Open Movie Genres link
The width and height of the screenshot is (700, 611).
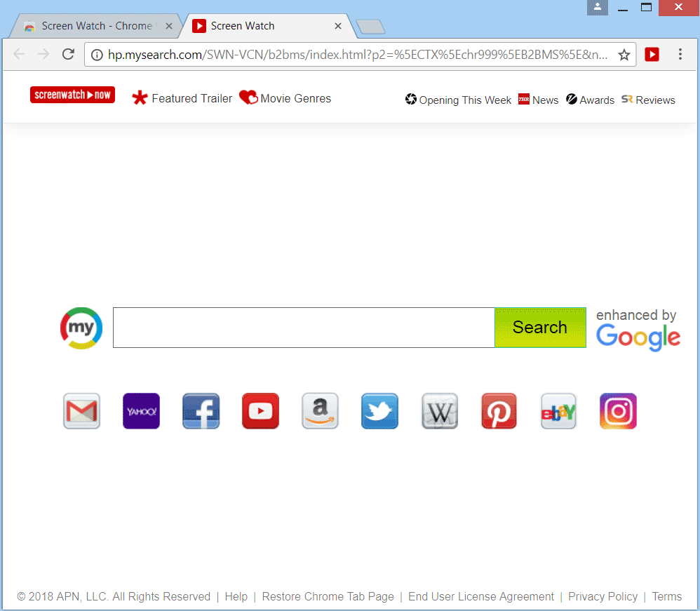point(285,98)
